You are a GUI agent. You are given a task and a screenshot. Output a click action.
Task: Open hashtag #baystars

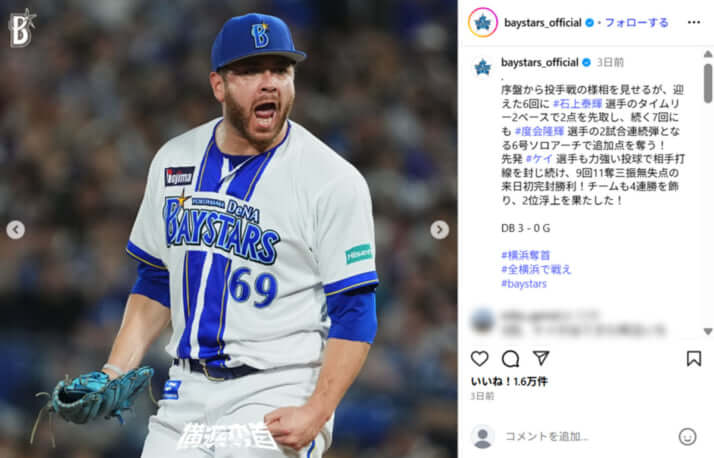(524, 284)
